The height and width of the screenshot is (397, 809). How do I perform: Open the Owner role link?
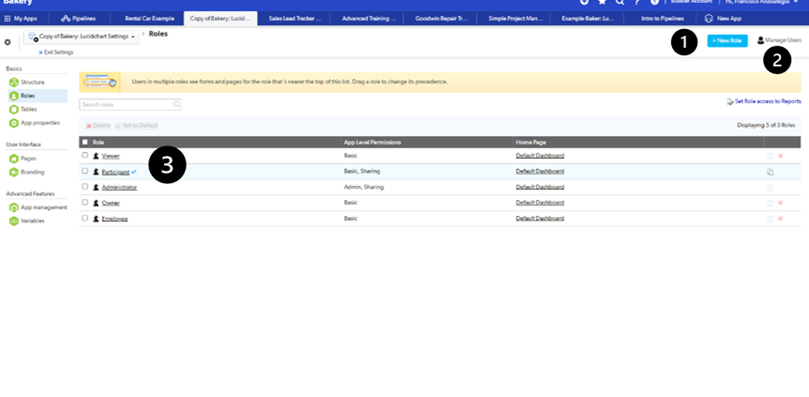pos(110,203)
